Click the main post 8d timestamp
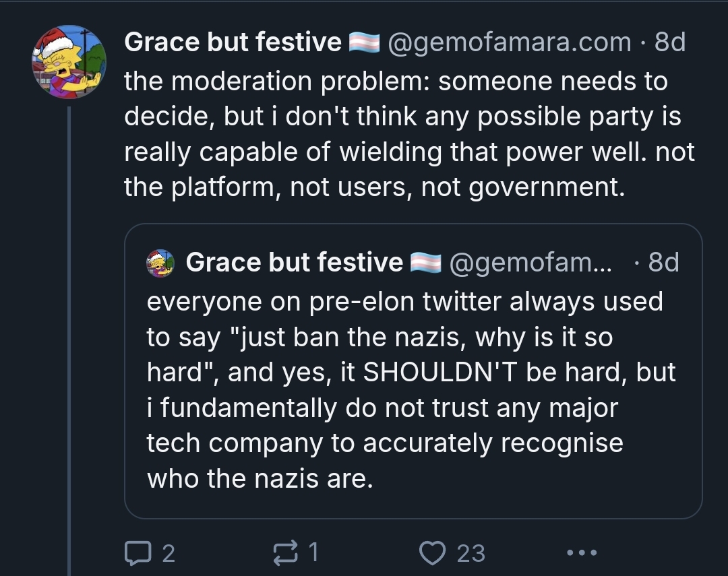 click(x=670, y=42)
